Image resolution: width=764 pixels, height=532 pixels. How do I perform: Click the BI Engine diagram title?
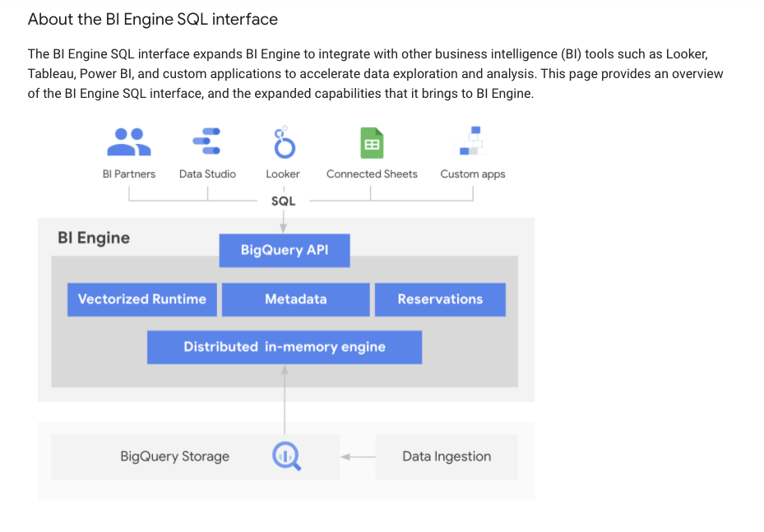94,238
